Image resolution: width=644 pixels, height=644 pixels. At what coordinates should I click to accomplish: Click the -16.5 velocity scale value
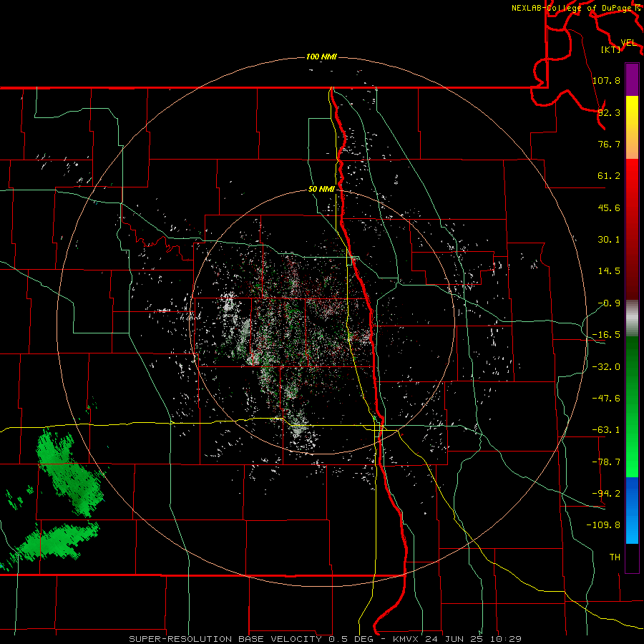coord(606,335)
